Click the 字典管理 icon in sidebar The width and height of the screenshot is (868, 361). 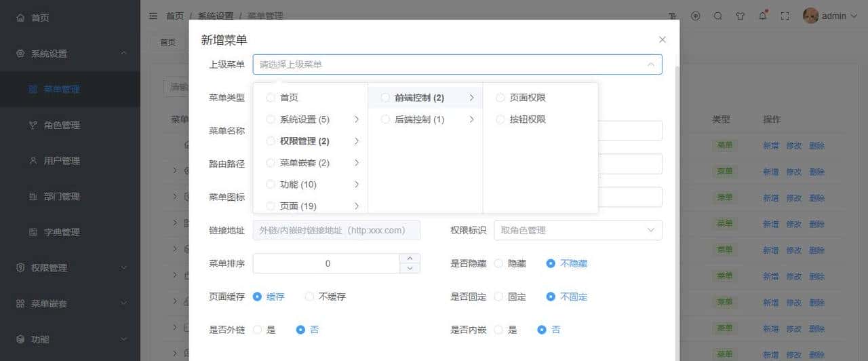click(x=33, y=232)
